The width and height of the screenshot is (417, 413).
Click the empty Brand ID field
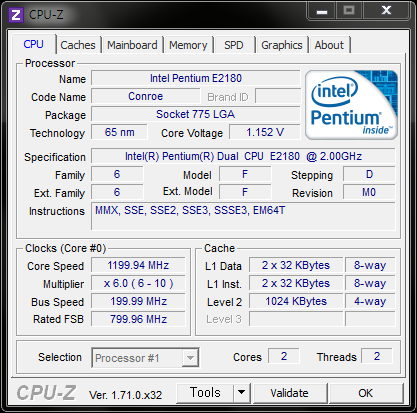click(x=278, y=96)
